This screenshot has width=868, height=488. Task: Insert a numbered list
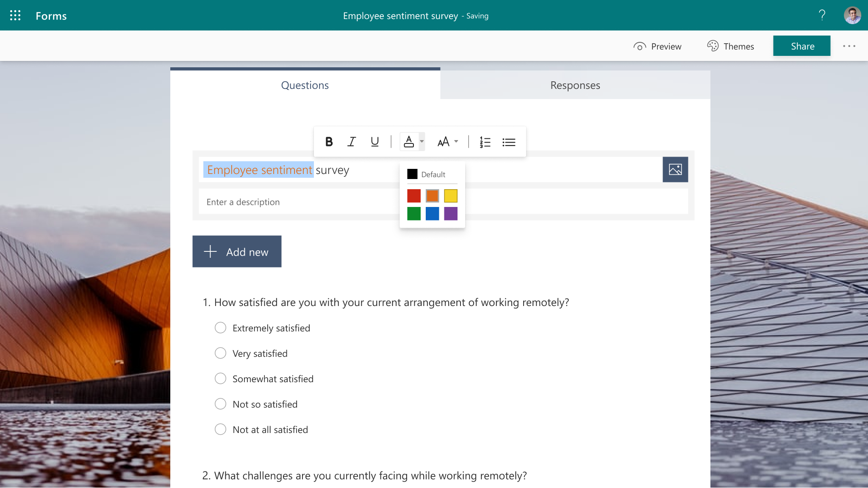point(485,142)
